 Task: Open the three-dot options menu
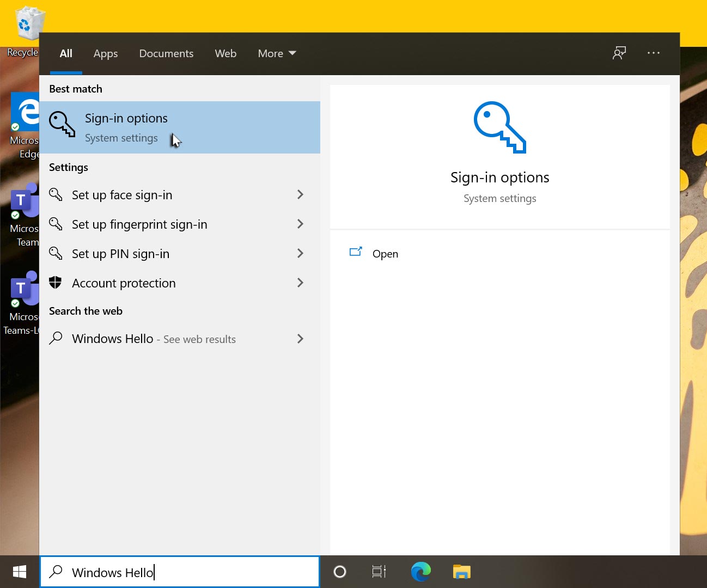[x=654, y=53]
